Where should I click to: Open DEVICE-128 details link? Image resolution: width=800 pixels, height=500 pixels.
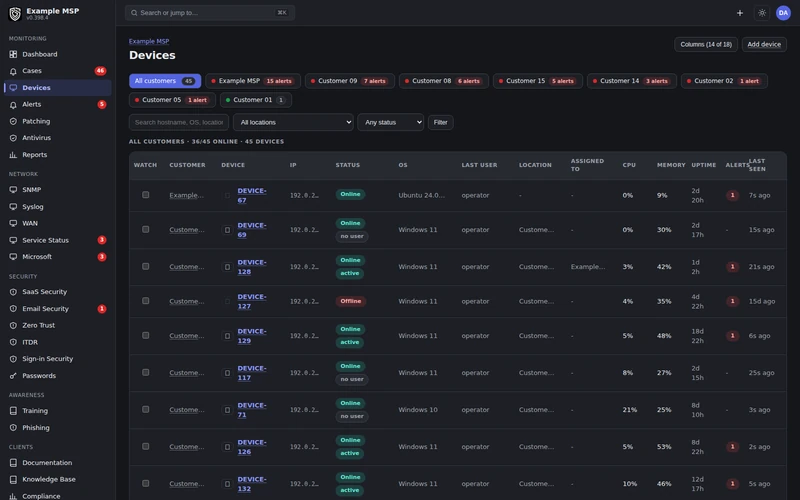click(252, 267)
